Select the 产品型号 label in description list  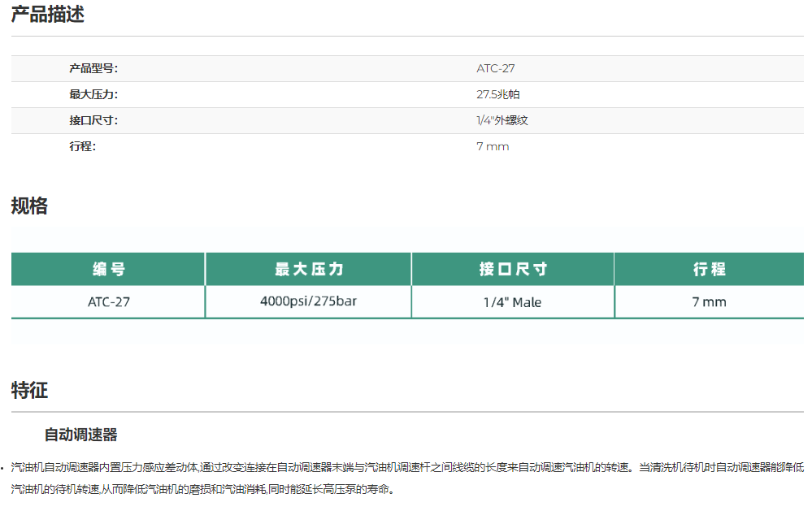point(93,68)
